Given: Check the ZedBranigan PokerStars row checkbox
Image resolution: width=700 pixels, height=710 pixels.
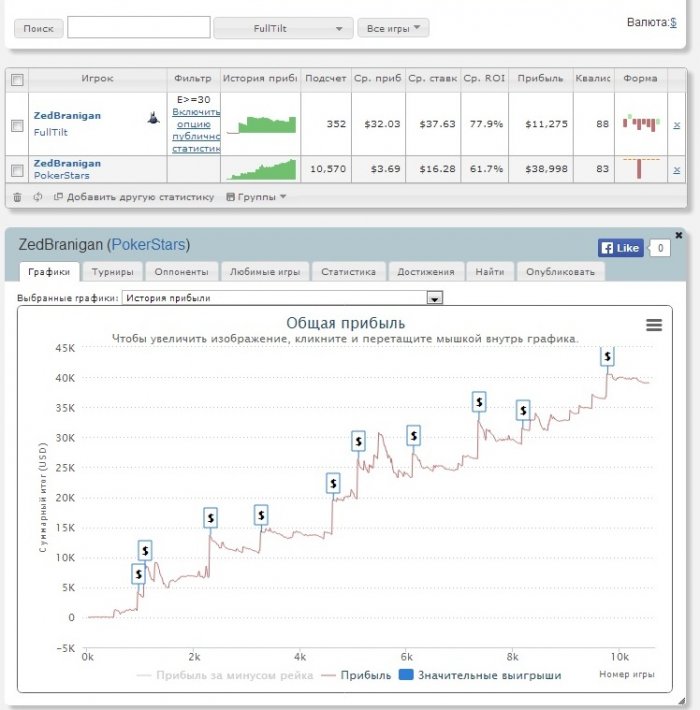Looking at the screenshot, I should (17, 170).
